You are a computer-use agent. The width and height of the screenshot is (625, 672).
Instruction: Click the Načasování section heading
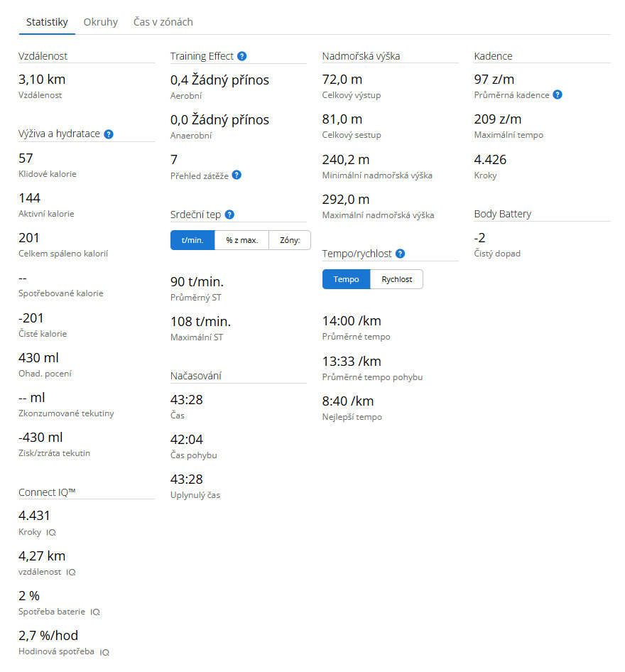tap(196, 376)
